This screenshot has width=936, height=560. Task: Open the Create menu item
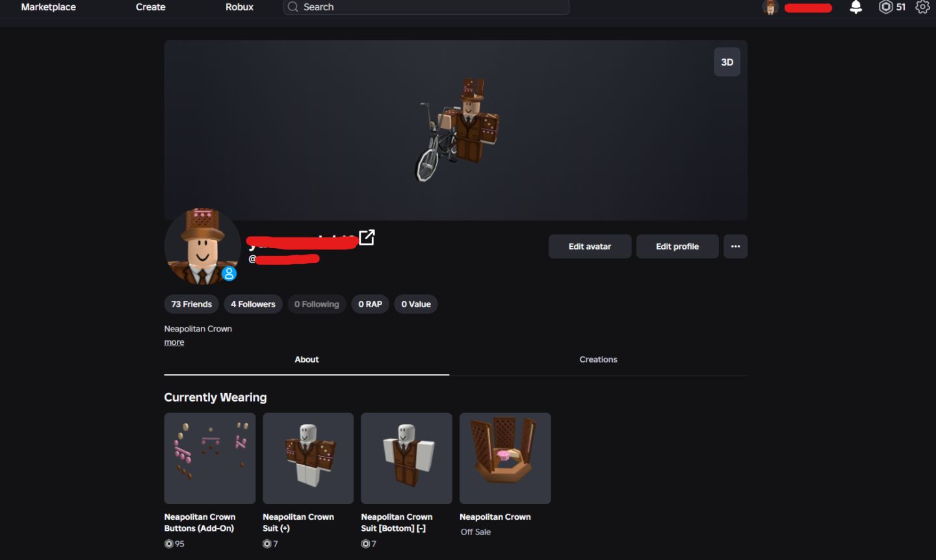pos(151,7)
